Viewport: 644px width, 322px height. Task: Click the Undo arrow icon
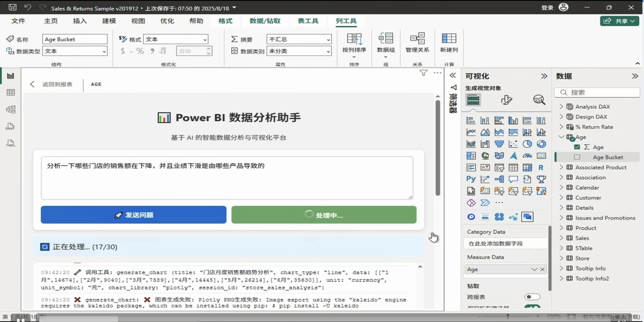pyautogui.click(x=27, y=7)
